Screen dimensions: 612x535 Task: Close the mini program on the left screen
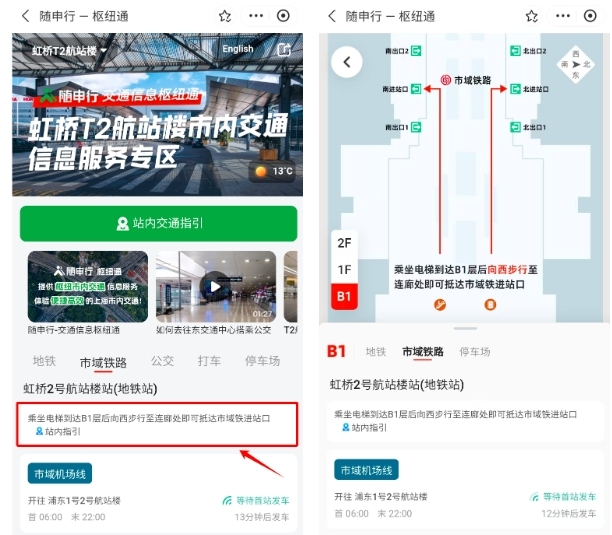[x=283, y=16]
